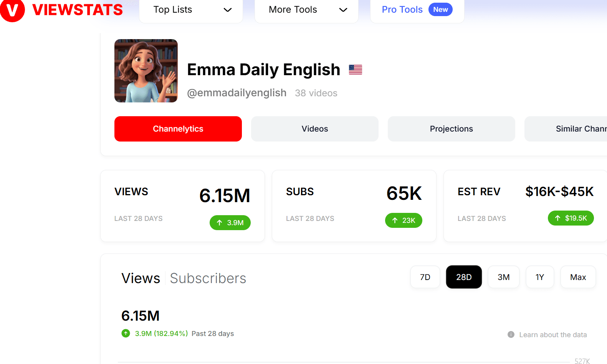
Task: Click the 65K subs value
Action: tap(404, 193)
